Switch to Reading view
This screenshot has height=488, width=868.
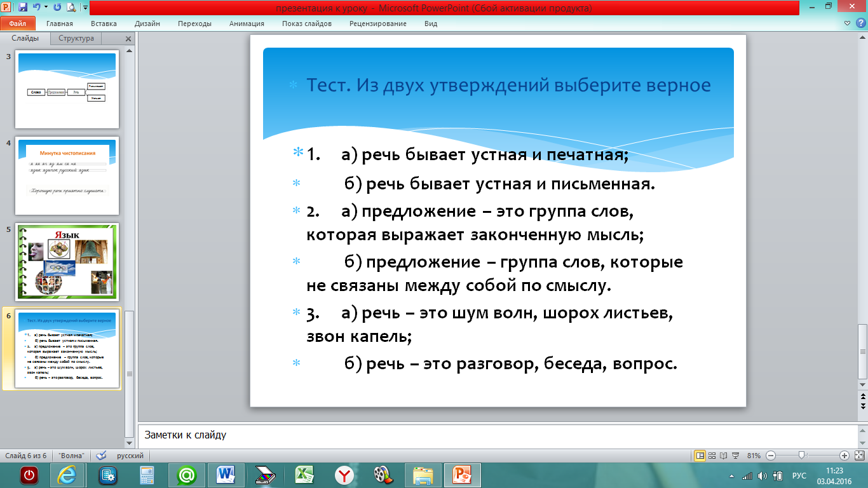click(722, 456)
